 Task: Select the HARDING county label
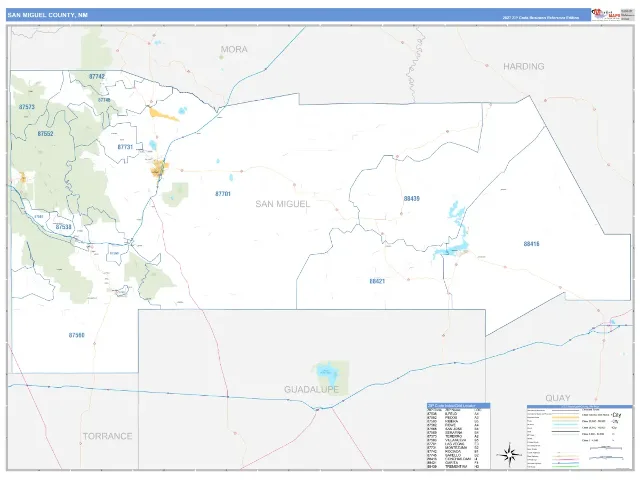pyautogui.click(x=524, y=67)
